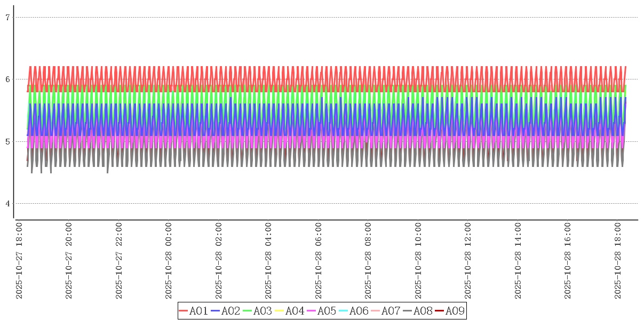Select the y-axis tick label 6
The height and width of the screenshot is (320, 644).
pos(7,79)
